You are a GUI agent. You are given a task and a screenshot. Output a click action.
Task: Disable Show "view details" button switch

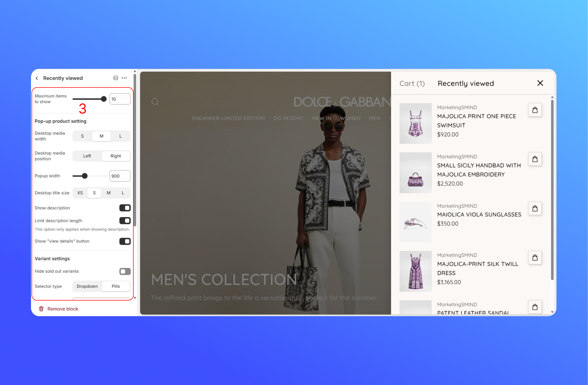click(125, 241)
